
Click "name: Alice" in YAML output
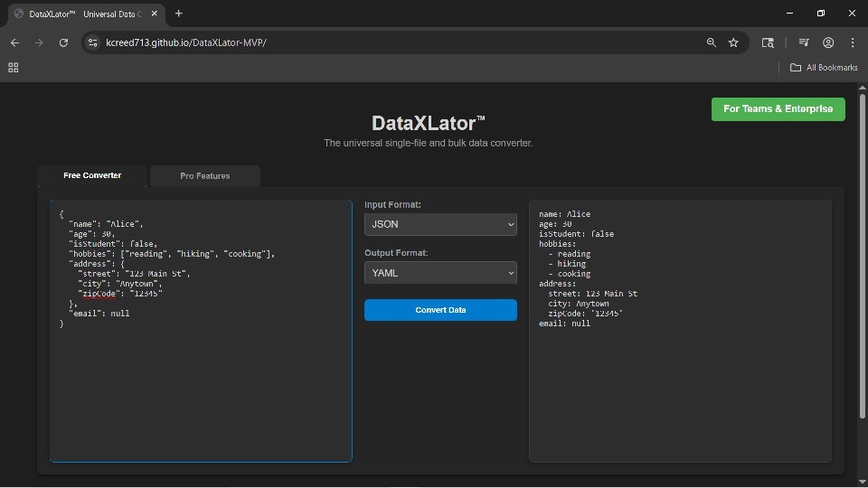coord(564,213)
